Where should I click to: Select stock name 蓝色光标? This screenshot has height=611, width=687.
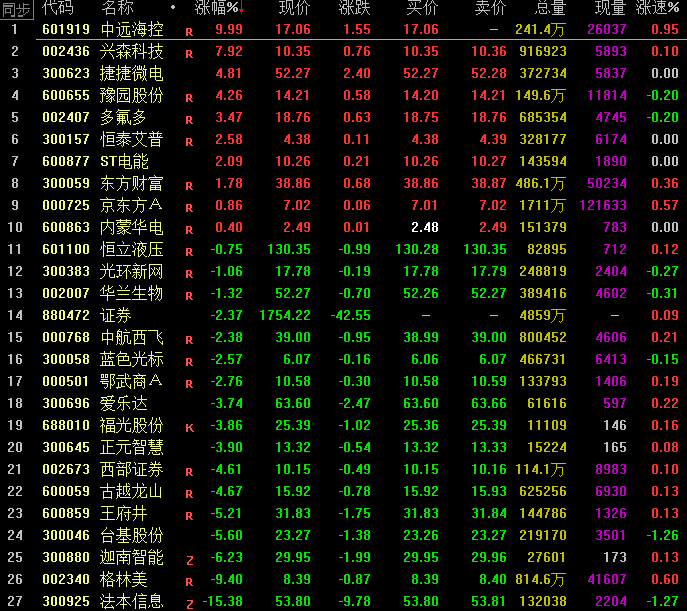click(132, 359)
